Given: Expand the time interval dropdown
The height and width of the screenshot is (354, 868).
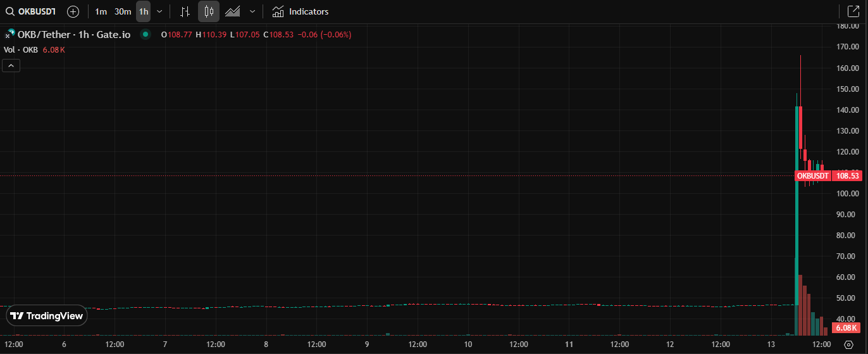Looking at the screenshot, I should tap(159, 11).
